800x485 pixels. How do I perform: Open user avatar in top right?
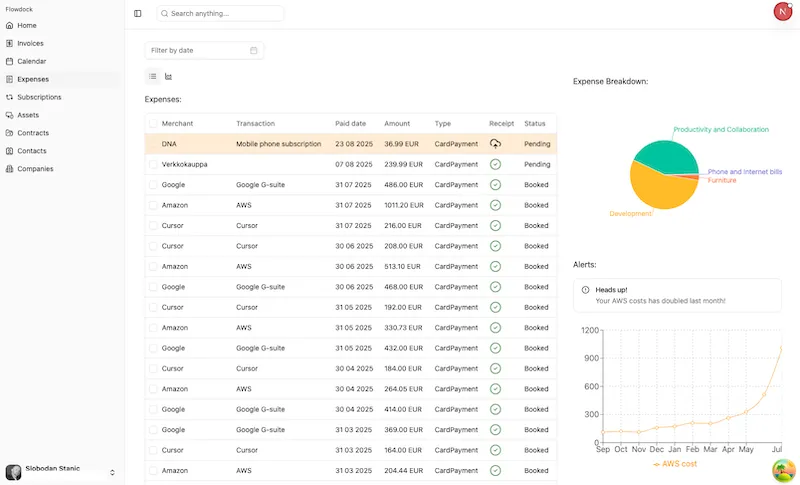[x=783, y=12]
